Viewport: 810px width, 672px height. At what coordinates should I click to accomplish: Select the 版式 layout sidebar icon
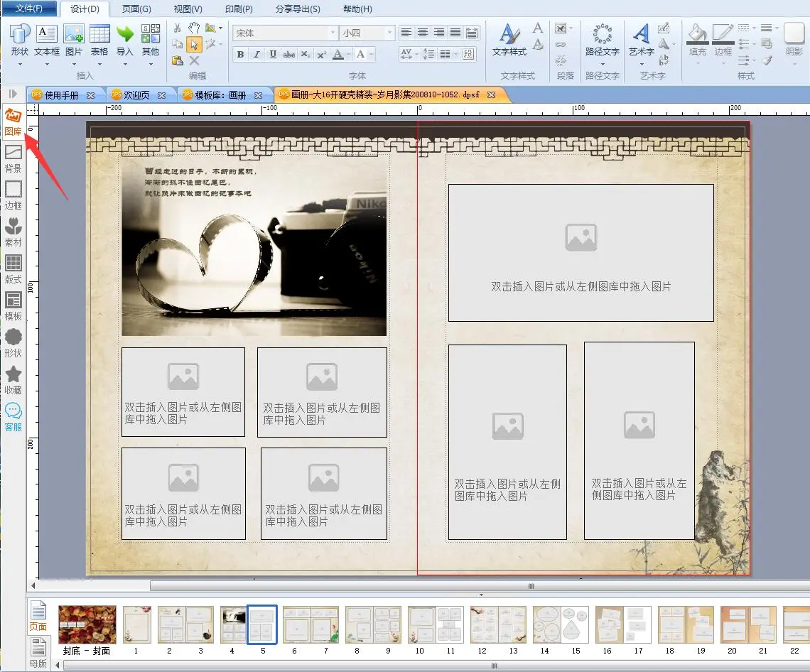coord(13,269)
